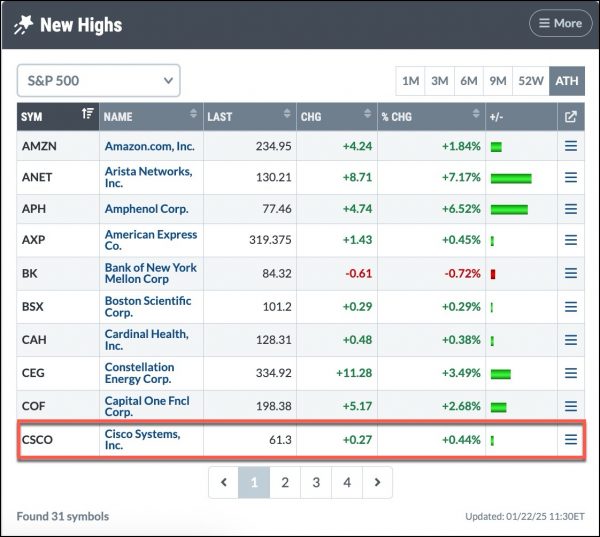Click the New Highs sparkle icon

point(23,25)
